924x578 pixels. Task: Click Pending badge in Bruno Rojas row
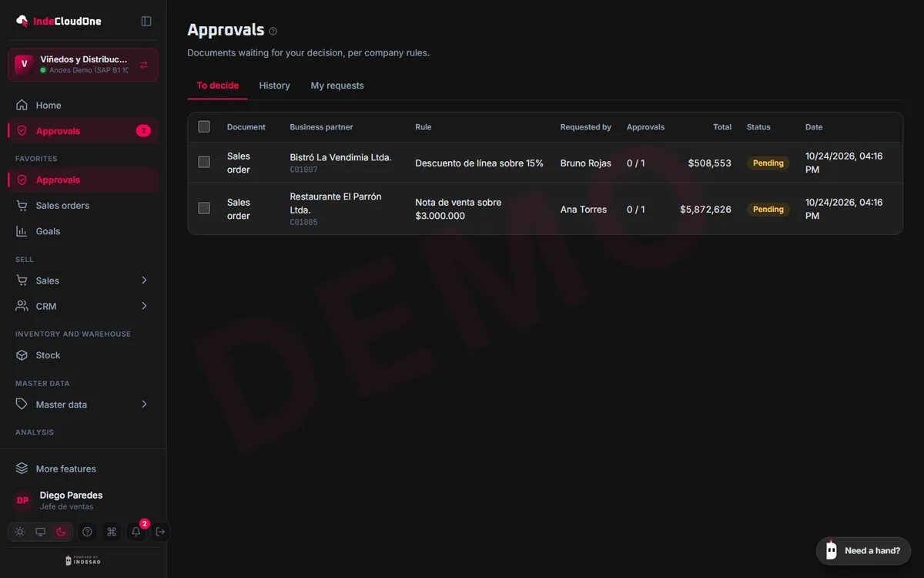[768, 163]
